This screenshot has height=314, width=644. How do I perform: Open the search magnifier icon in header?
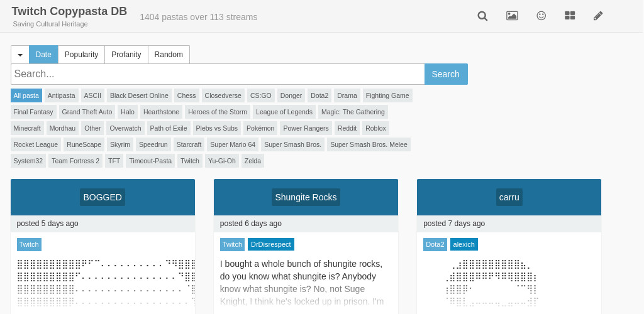point(482,16)
